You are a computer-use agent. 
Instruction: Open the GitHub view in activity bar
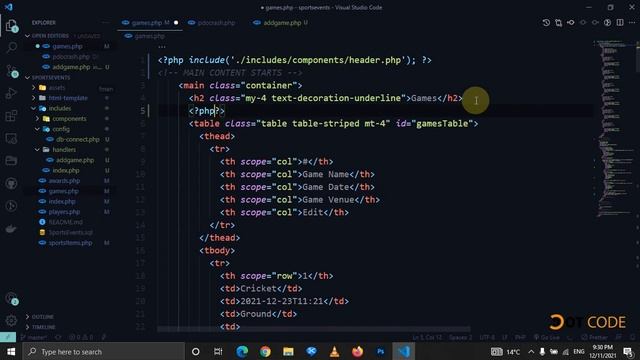pos(11,183)
